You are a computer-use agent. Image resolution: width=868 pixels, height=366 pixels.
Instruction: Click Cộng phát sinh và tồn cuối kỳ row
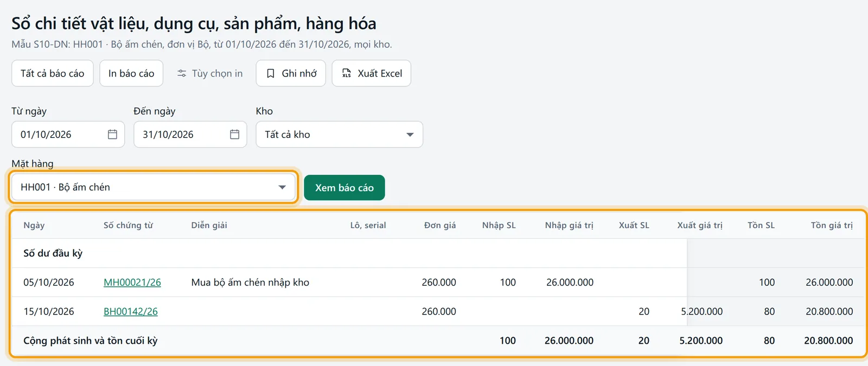[438, 340]
